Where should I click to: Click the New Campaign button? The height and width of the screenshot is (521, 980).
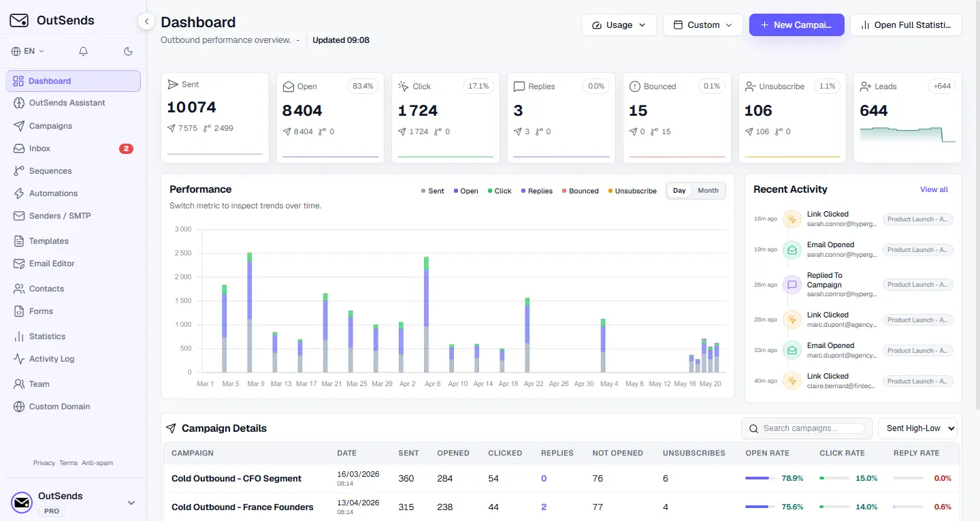796,25
